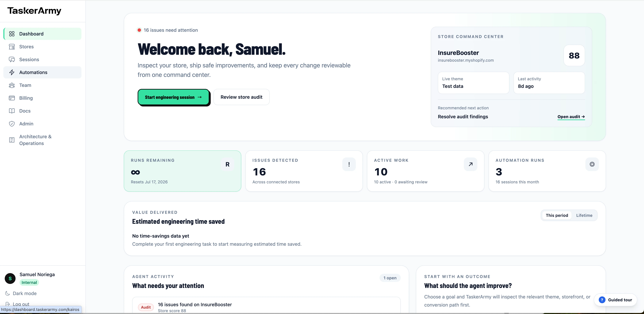The height and width of the screenshot is (314, 644).
Task: Select the This period option
Action: [557, 215]
